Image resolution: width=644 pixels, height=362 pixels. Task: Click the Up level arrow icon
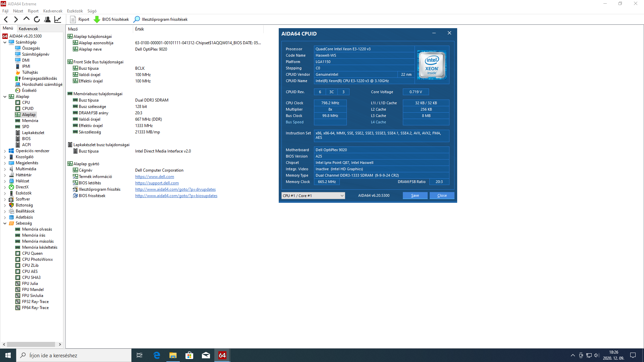point(26,19)
